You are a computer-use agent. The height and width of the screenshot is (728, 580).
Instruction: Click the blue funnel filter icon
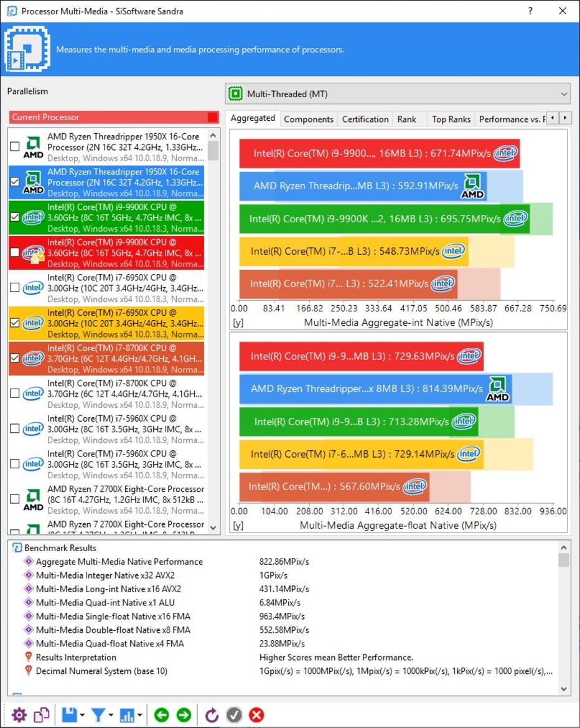[98, 714]
